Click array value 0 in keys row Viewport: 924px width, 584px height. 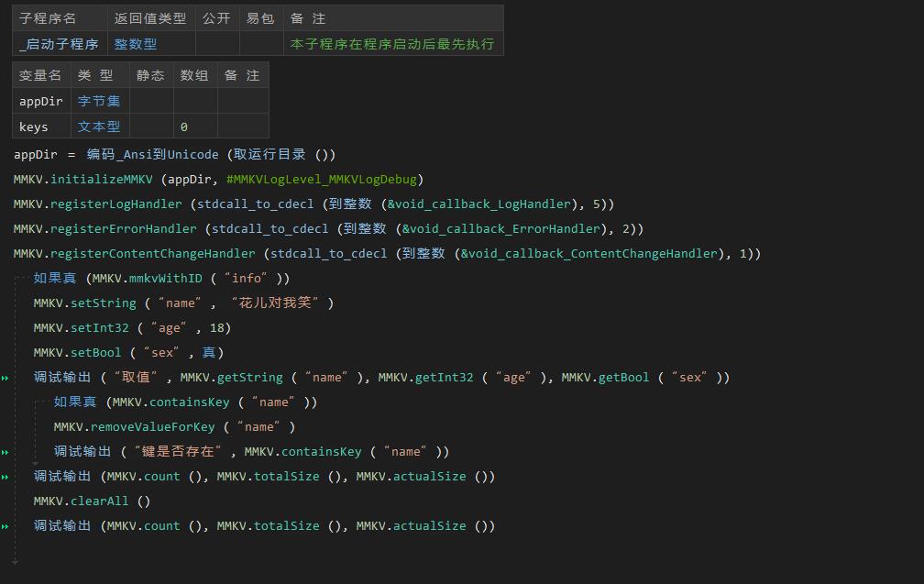184,127
